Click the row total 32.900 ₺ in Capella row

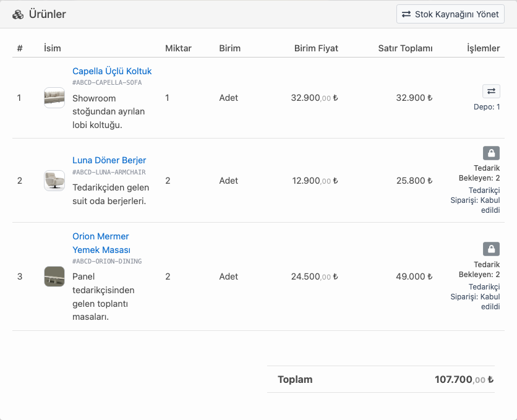point(414,98)
